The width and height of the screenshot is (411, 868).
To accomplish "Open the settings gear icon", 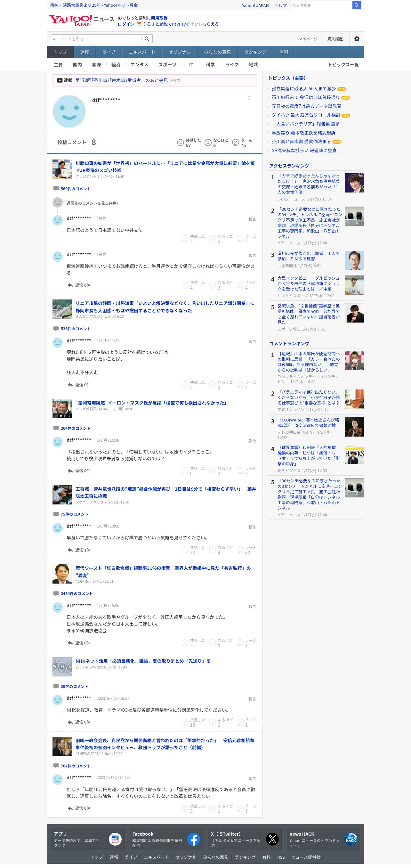I will point(357,39).
